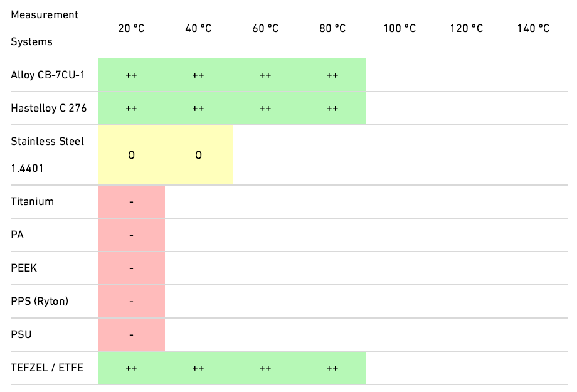
Task: Select the Alloy CB-7CU-1 row label
Action: (x=48, y=75)
